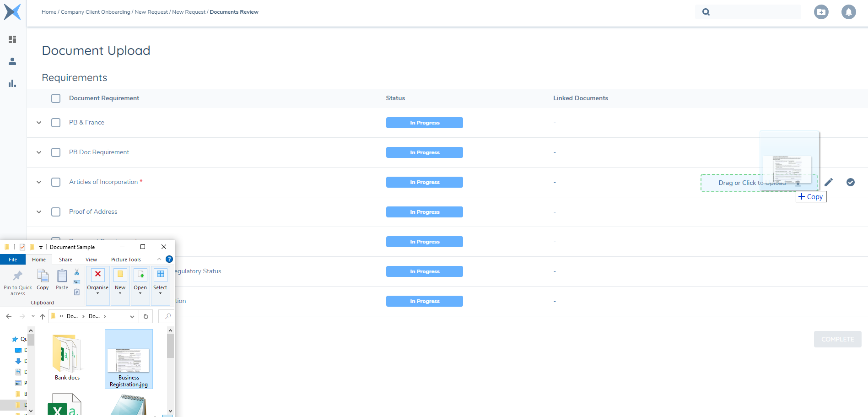The height and width of the screenshot is (417, 868).
Task: Click the COMPLETE button
Action: tap(837, 339)
